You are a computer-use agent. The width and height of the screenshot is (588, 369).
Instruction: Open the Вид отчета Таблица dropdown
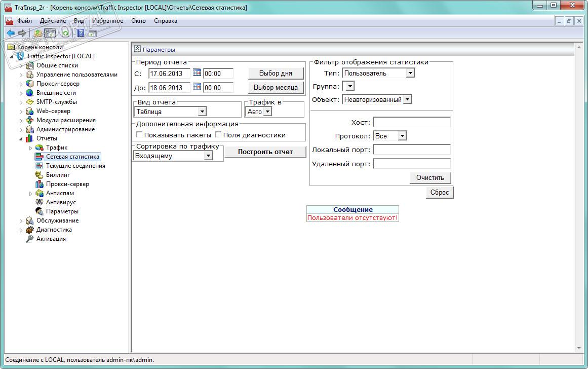click(x=202, y=112)
